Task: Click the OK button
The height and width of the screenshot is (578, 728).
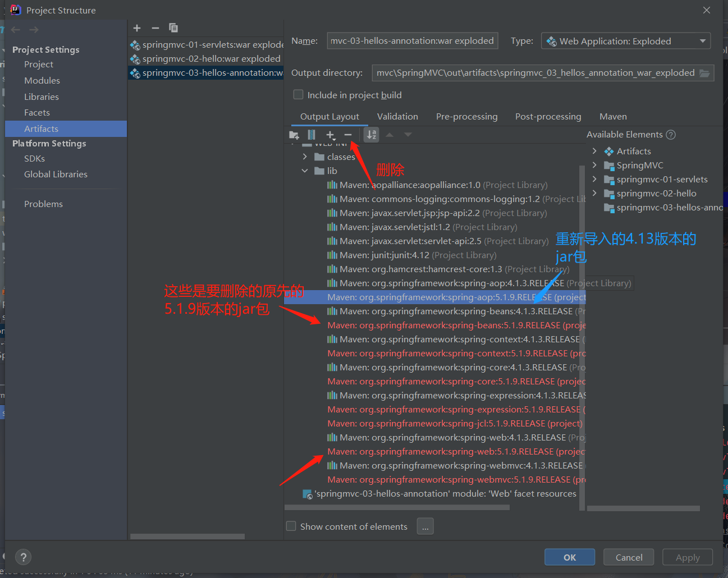Action: [x=570, y=557]
